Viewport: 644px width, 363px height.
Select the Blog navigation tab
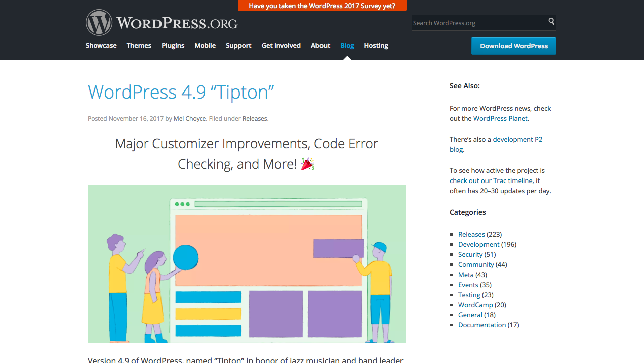tap(347, 46)
